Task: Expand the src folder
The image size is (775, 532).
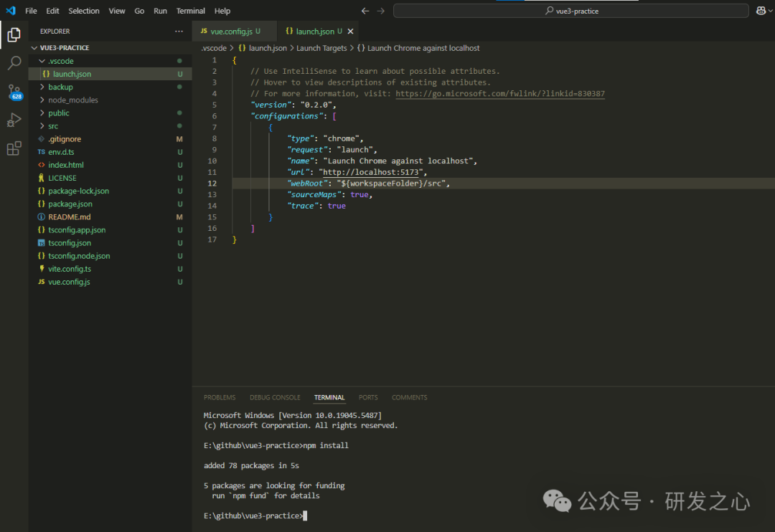Action: [53, 126]
